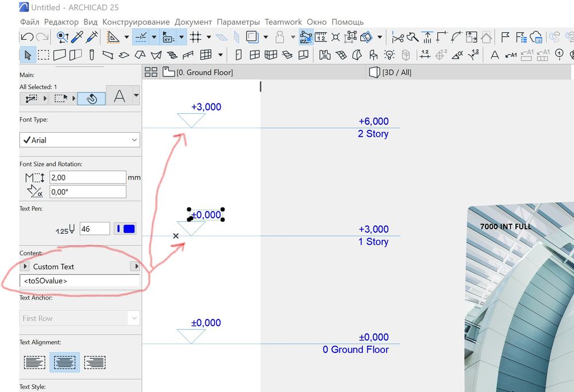Viewport: 574px width, 392px height.
Task: Open the tab overview grid icon
Action: tap(151, 72)
